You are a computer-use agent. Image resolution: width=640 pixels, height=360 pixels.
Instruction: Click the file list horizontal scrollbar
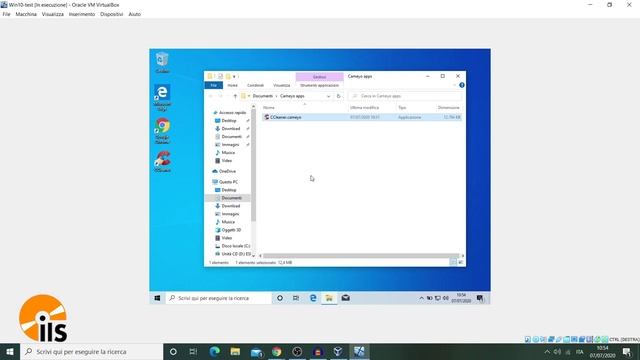(x=361, y=256)
